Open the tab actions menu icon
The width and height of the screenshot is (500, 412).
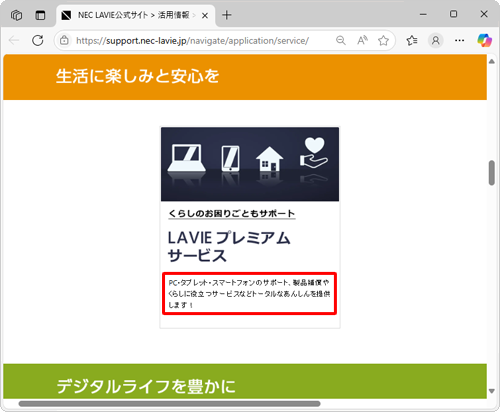40,15
